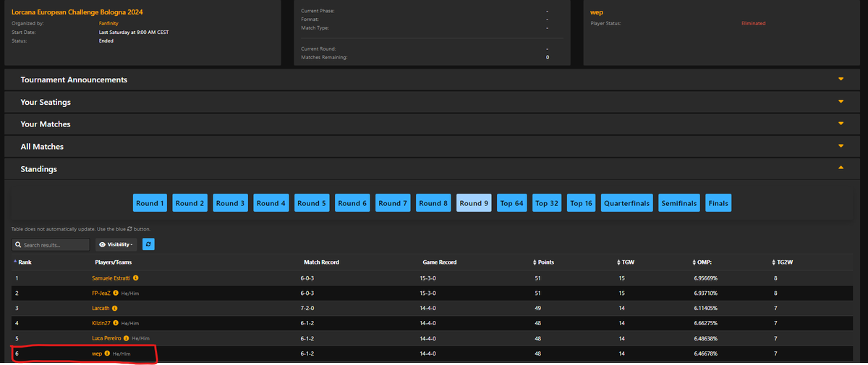Click FP-JeaZ's OMP 6.93710%
868x365 pixels.
point(705,293)
